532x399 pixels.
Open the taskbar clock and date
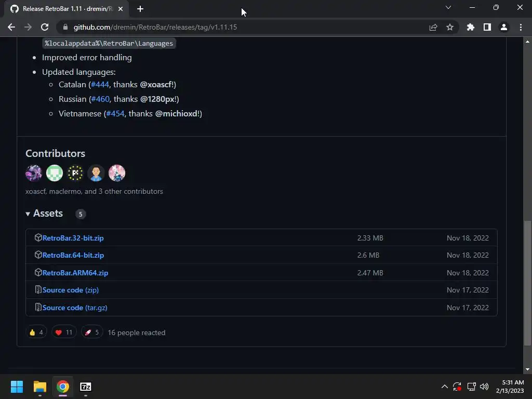(510, 387)
